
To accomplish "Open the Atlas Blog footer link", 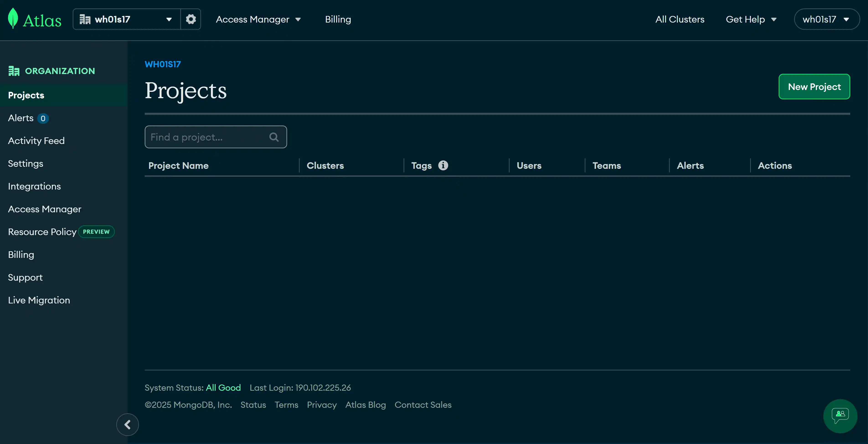I will [x=365, y=405].
